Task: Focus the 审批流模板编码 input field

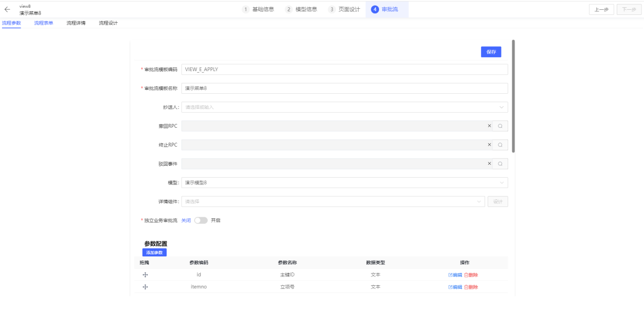Action: [x=345, y=70]
